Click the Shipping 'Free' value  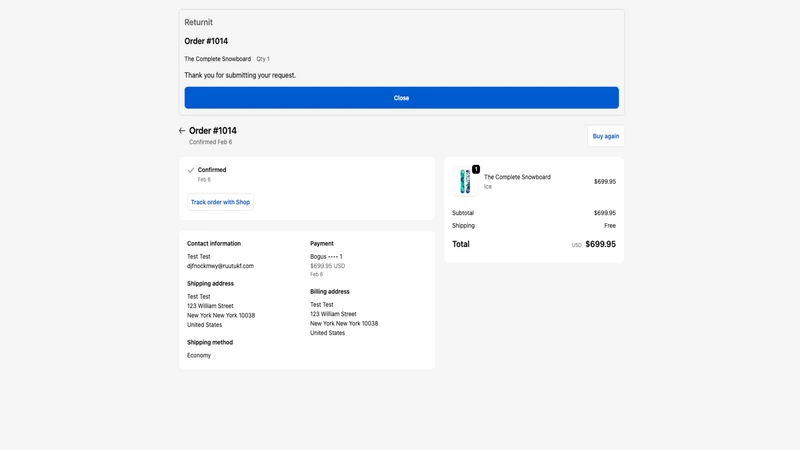click(x=610, y=226)
